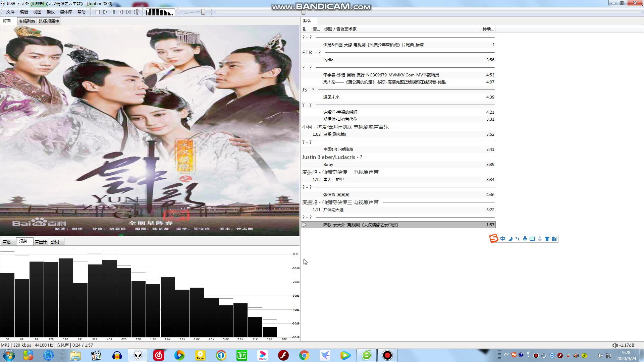
Task: Open the Sogou skin shirt icon
Action: (x=547, y=239)
